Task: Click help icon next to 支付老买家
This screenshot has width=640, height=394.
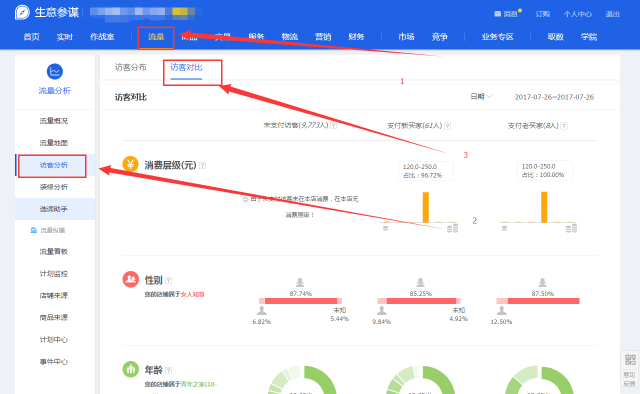Action: click(564, 126)
